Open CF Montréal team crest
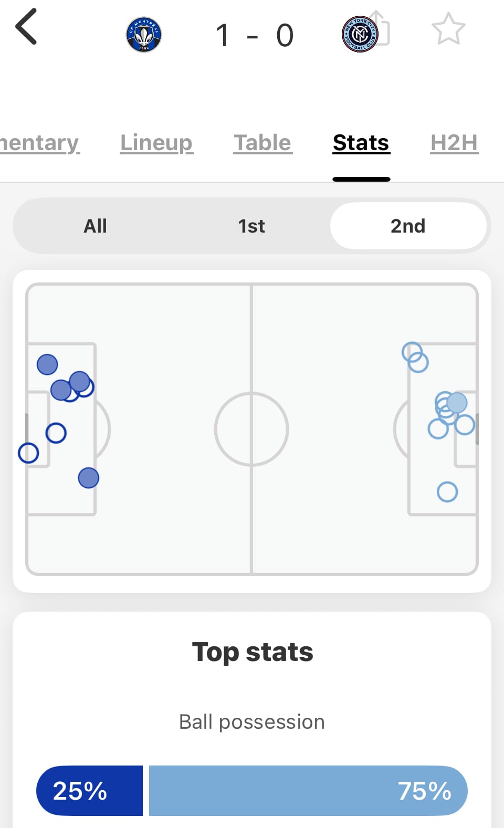The height and width of the screenshot is (828, 504). pyautogui.click(x=144, y=35)
